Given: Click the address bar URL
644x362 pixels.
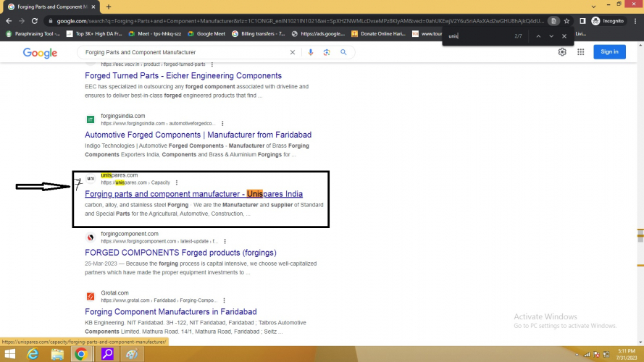Looking at the screenshot, I should pyautogui.click(x=300, y=21).
